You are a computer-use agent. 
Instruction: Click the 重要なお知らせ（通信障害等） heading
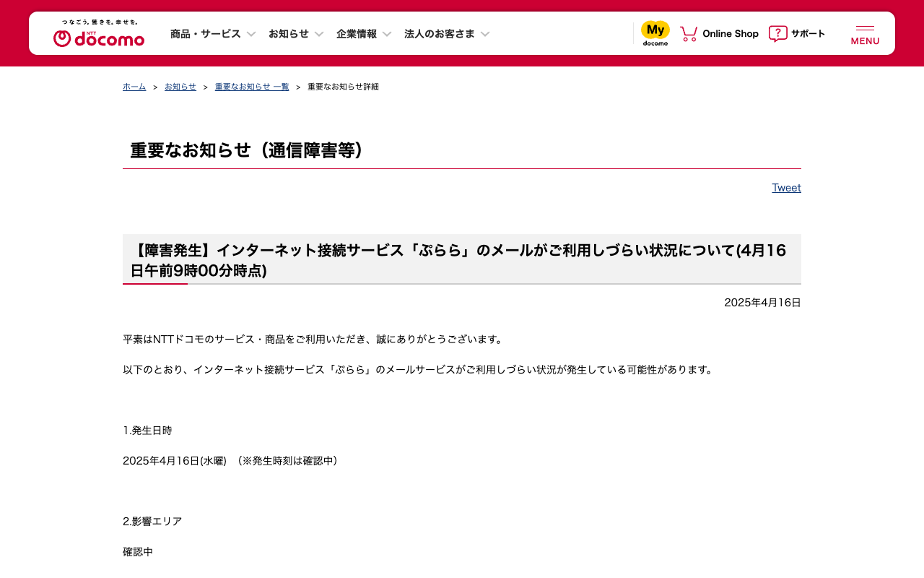(250, 150)
